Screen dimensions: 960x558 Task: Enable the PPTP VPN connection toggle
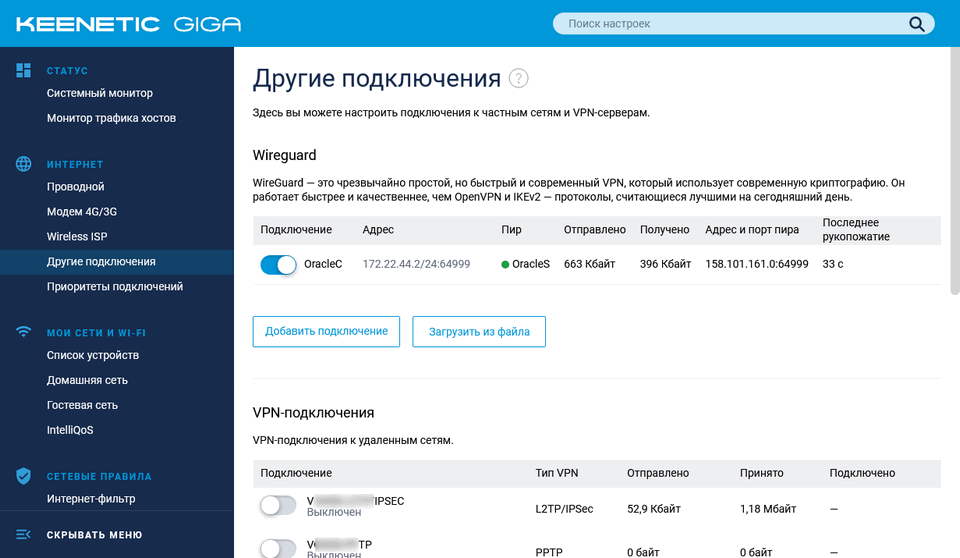278,548
